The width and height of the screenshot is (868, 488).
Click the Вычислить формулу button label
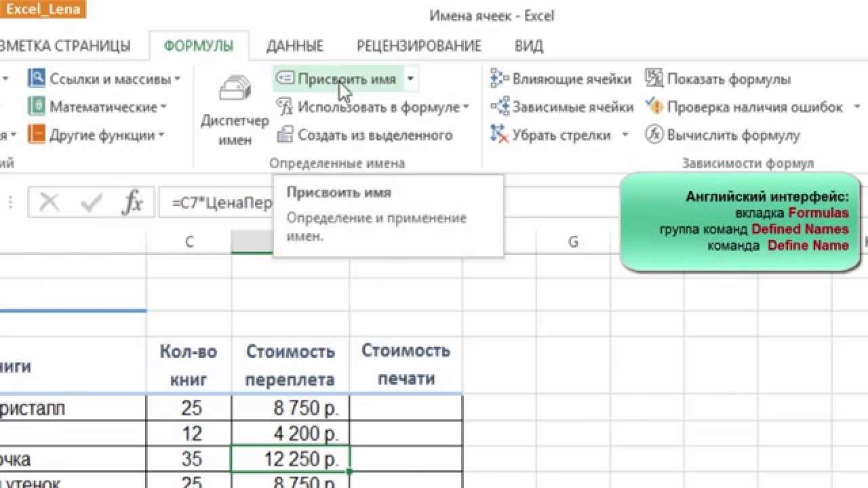[734, 135]
